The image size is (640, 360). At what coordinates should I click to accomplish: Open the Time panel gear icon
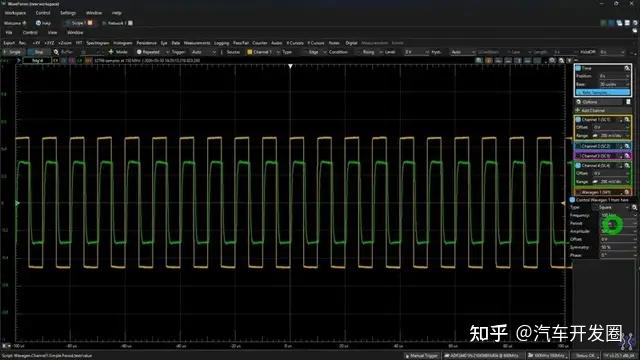tap(627, 68)
